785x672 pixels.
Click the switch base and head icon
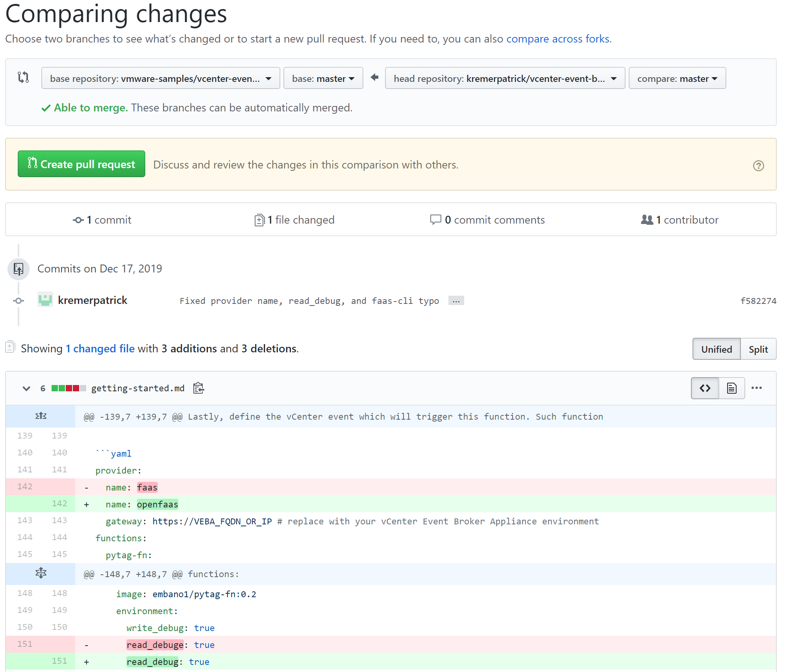[x=23, y=77]
